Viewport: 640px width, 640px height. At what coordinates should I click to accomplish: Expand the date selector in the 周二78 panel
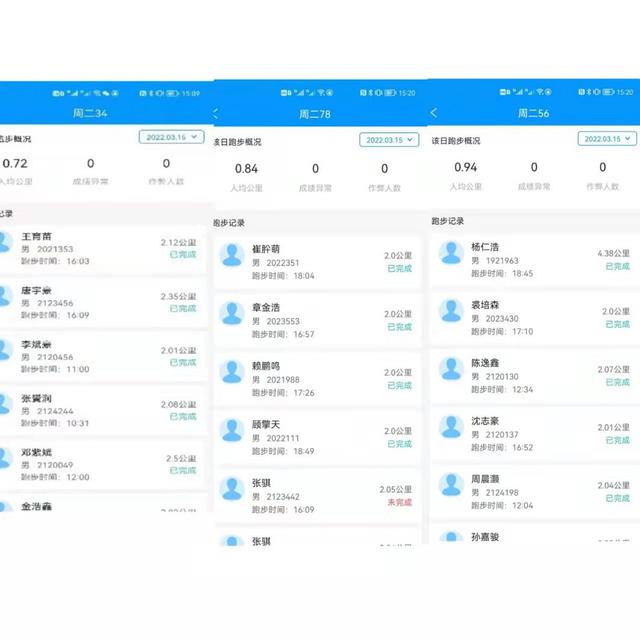pos(390,141)
